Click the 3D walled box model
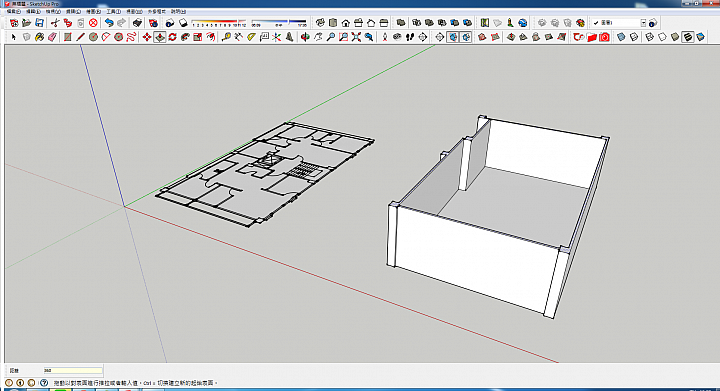The image size is (720, 391). [x=498, y=216]
